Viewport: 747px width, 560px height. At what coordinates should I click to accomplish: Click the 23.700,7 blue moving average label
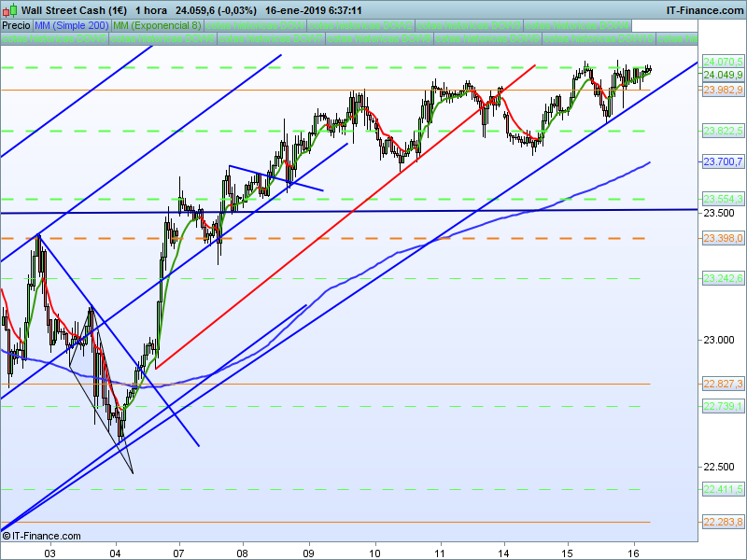pos(723,161)
